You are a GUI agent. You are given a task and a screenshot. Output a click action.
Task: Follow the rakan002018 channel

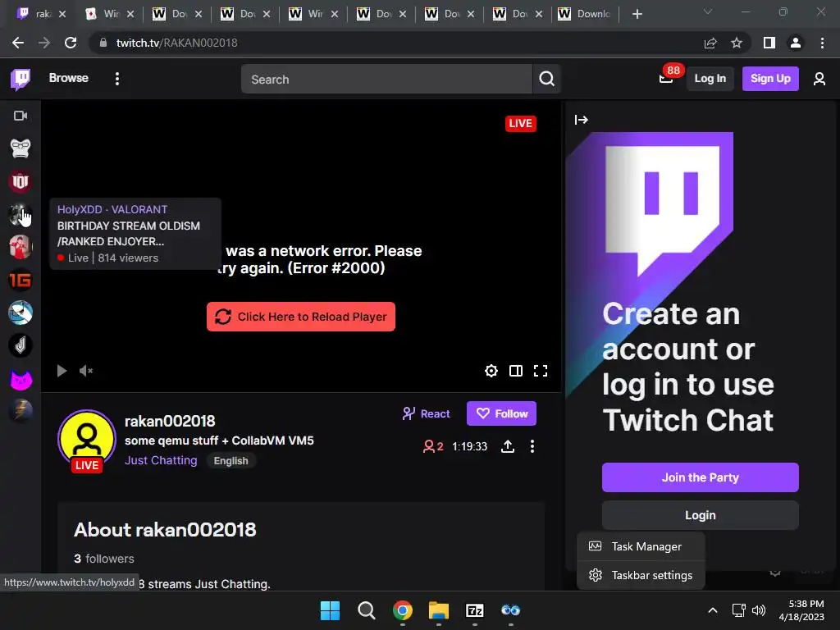(x=501, y=413)
